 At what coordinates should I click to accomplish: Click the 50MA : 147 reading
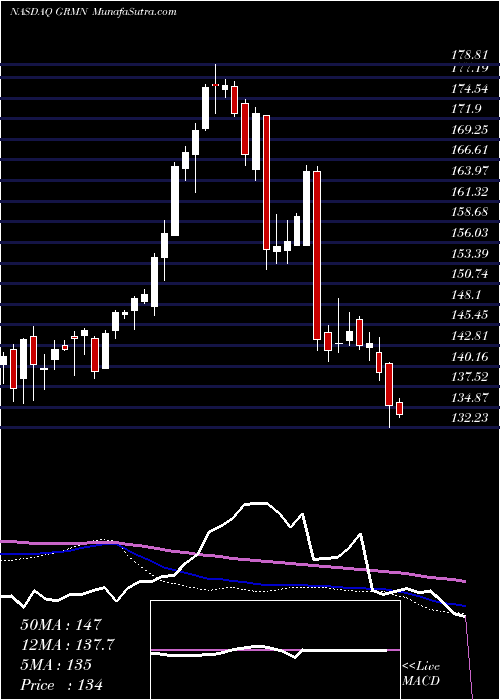61,624
